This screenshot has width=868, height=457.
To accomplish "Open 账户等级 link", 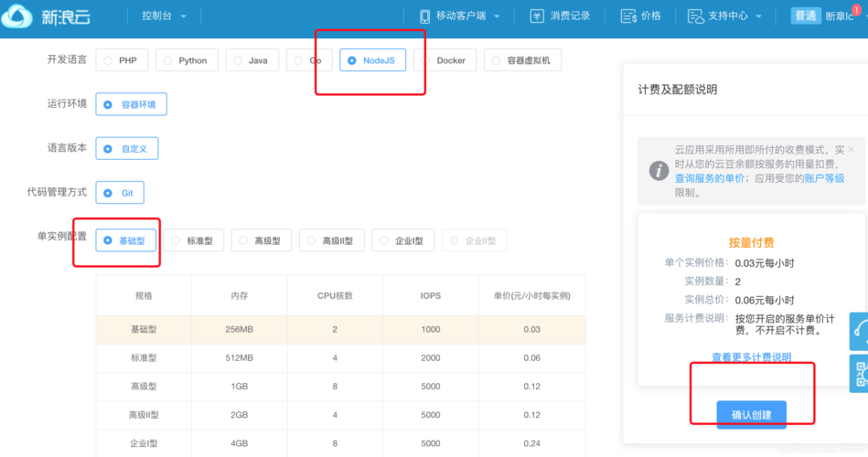I will click(x=824, y=178).
